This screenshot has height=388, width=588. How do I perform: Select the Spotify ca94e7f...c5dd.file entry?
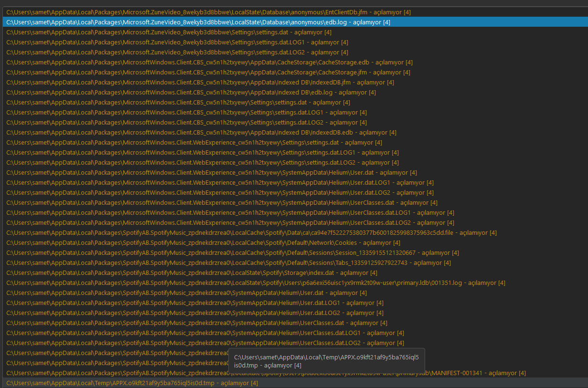(x=295, y=232)
